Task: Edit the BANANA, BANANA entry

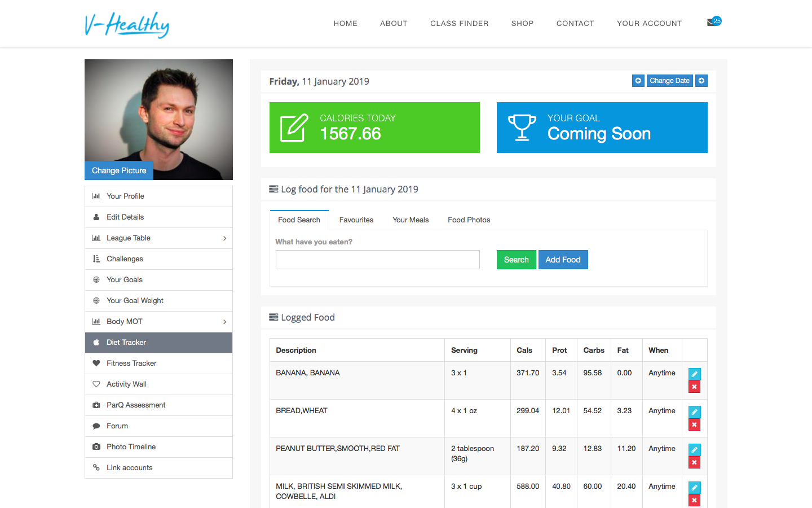Action: tap(695, 374)
